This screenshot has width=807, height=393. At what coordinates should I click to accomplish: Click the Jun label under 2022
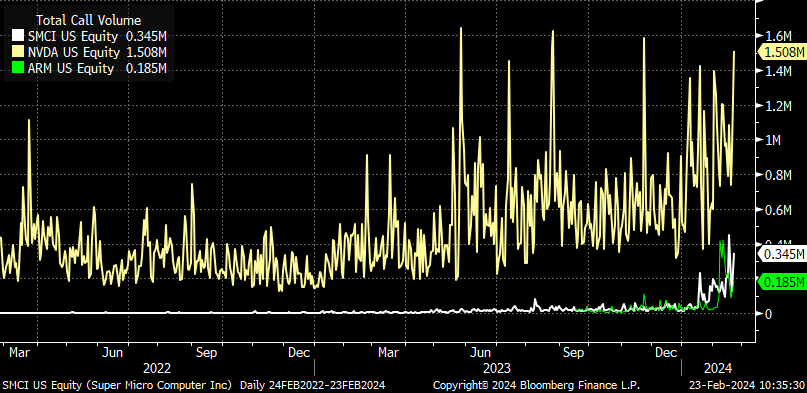point(113,353)
